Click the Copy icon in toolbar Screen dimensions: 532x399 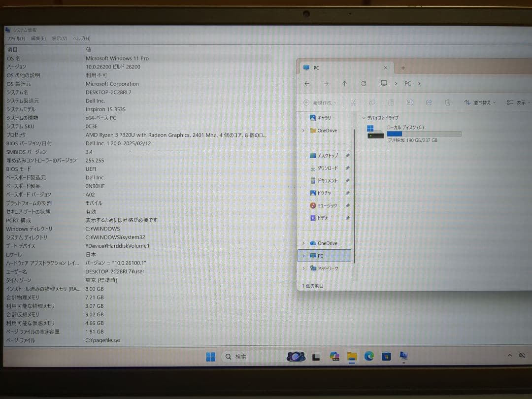[372, 102]
